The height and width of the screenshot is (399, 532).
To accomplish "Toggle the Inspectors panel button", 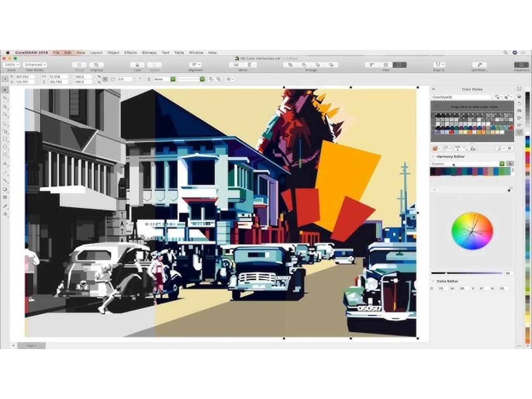I will pos(521,65).
